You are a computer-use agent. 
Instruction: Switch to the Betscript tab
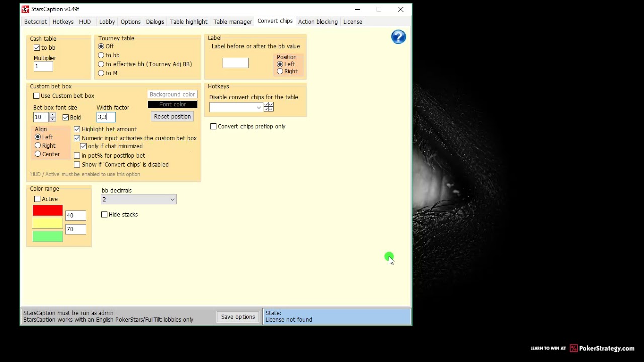pyautogui.click(x=35, y=22)
